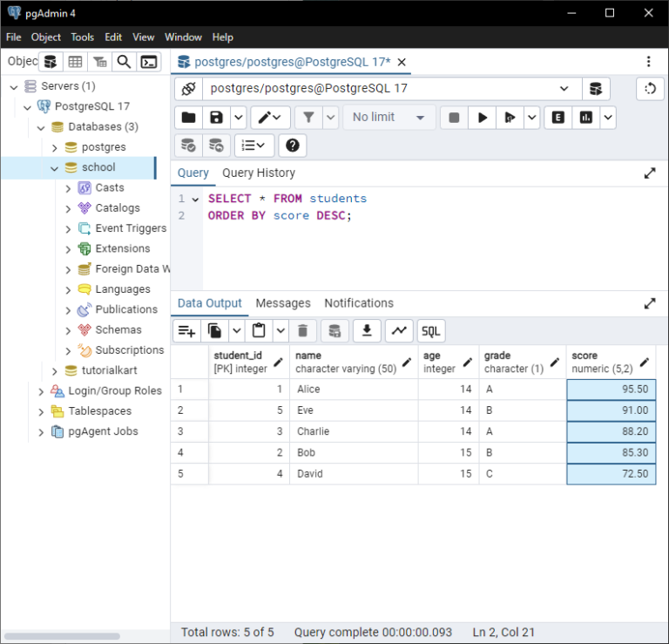Click the Search Objects magnifier icon

coord(125,62)
